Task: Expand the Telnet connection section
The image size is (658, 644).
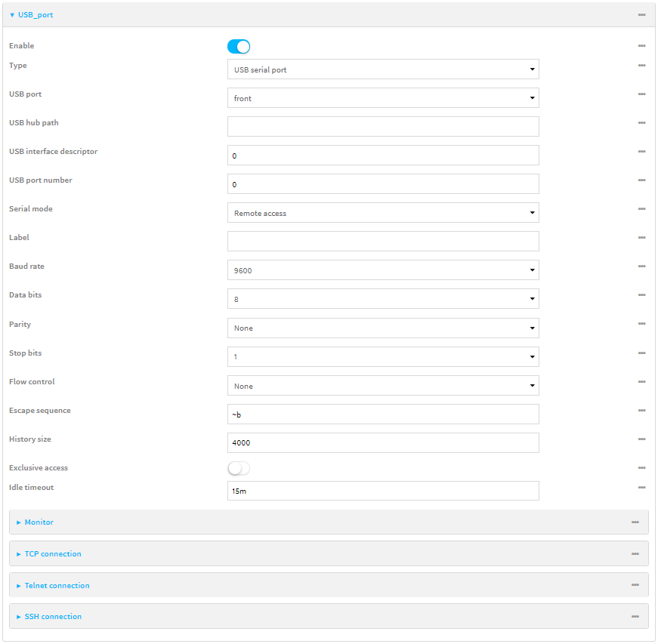Action: pos(57,586)
